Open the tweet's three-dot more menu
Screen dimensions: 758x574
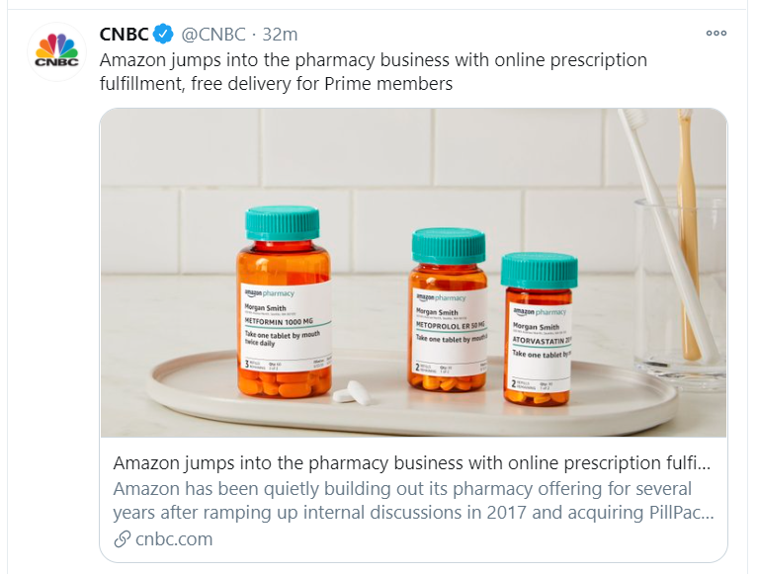(716, 33)
